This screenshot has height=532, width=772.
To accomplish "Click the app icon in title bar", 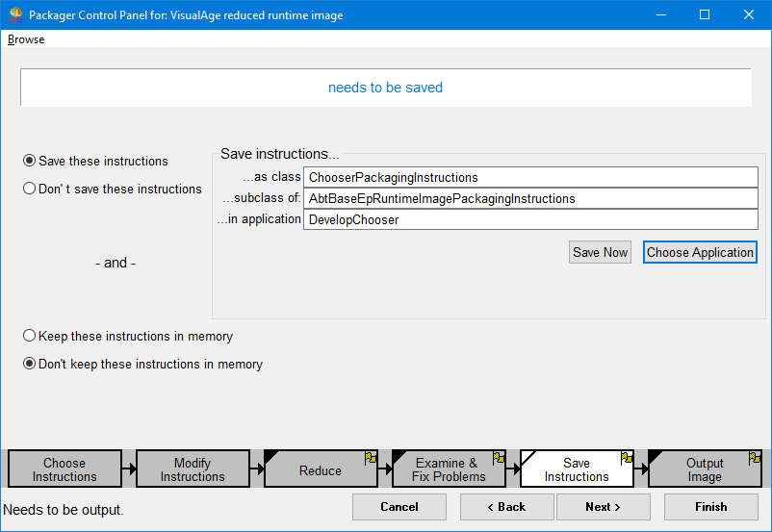I will tap(15, 15).
